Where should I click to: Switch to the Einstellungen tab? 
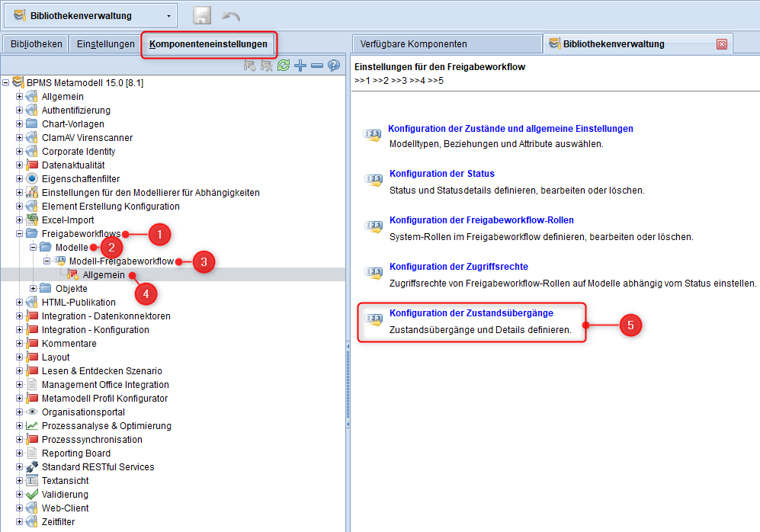[x=106, y=43]
